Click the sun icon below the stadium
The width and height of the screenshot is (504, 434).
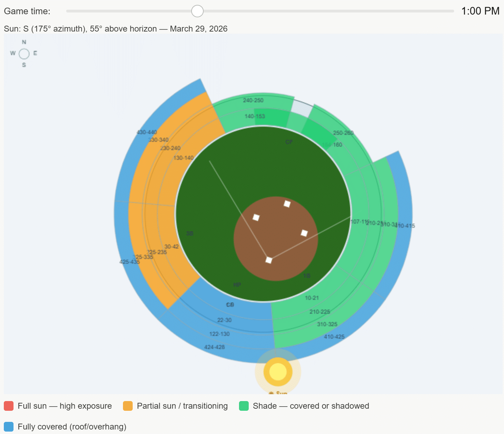pos(278,372)
